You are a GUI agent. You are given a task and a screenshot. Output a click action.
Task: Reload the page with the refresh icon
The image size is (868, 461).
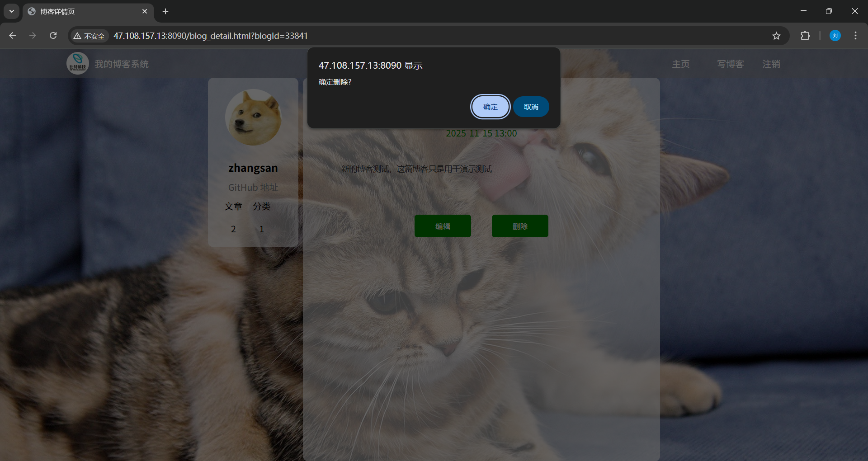tap(53, 36)
